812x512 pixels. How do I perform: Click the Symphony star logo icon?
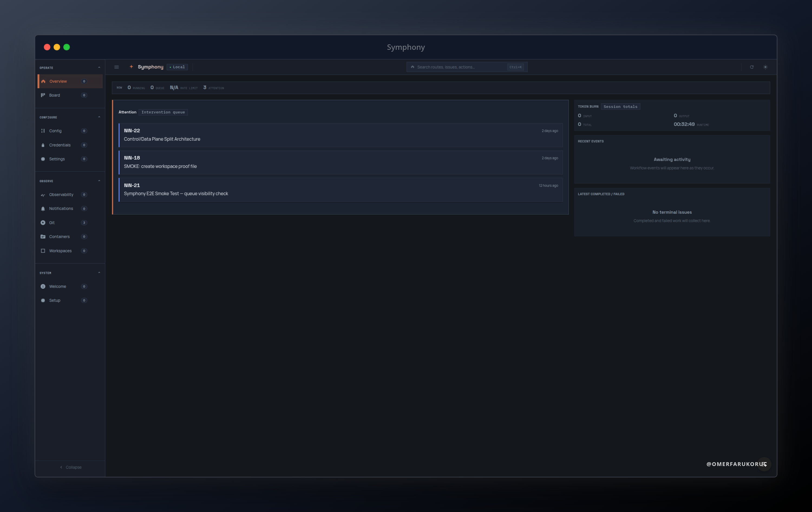tap(131, 67)
